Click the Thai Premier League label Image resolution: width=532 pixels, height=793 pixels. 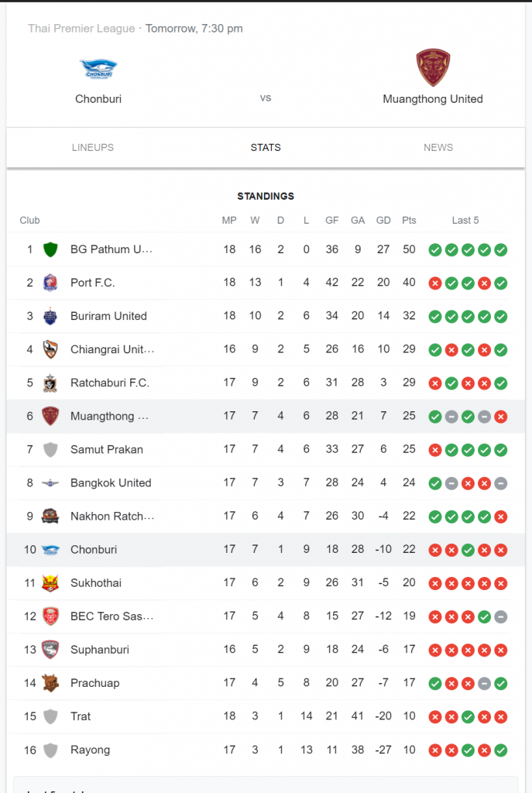[81, 29]
